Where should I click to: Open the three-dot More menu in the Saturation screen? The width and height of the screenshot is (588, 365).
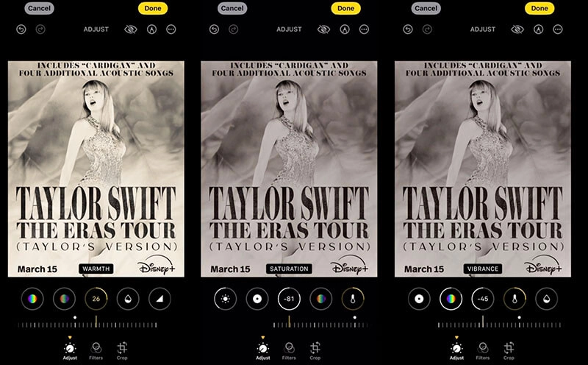[x=364, y=29]
